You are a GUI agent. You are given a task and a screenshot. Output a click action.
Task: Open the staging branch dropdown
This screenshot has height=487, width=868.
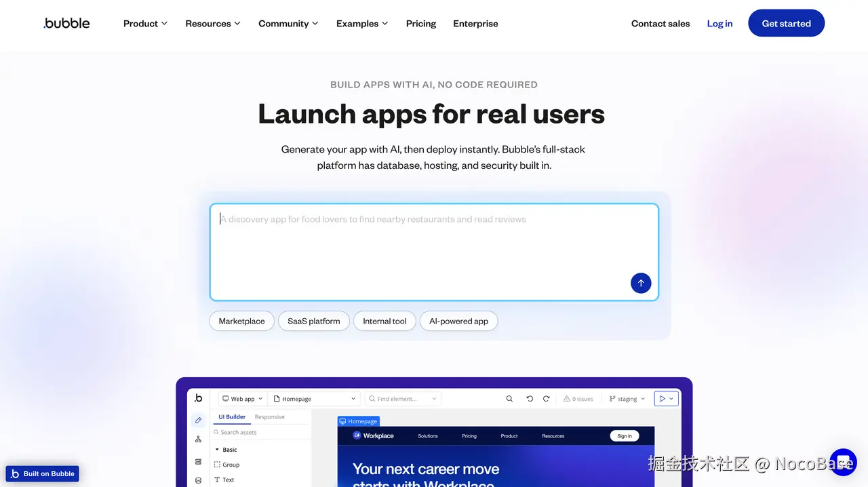click(627, 399)
